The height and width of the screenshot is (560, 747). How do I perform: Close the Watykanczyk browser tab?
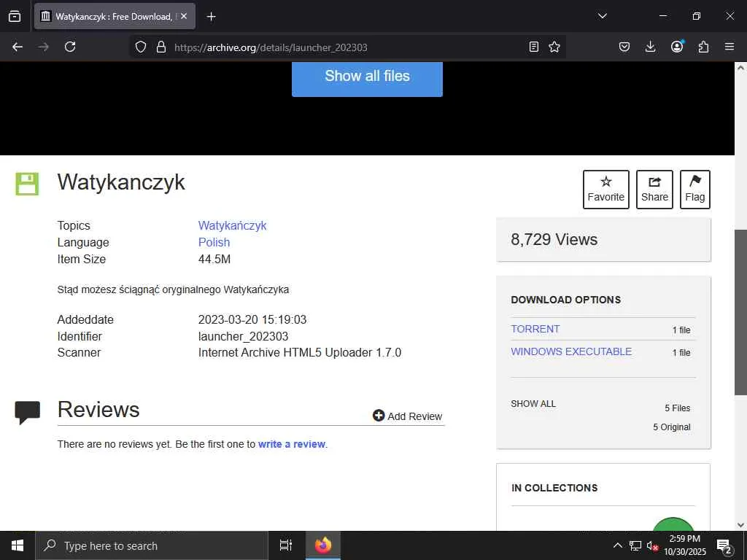pos(184,16)
